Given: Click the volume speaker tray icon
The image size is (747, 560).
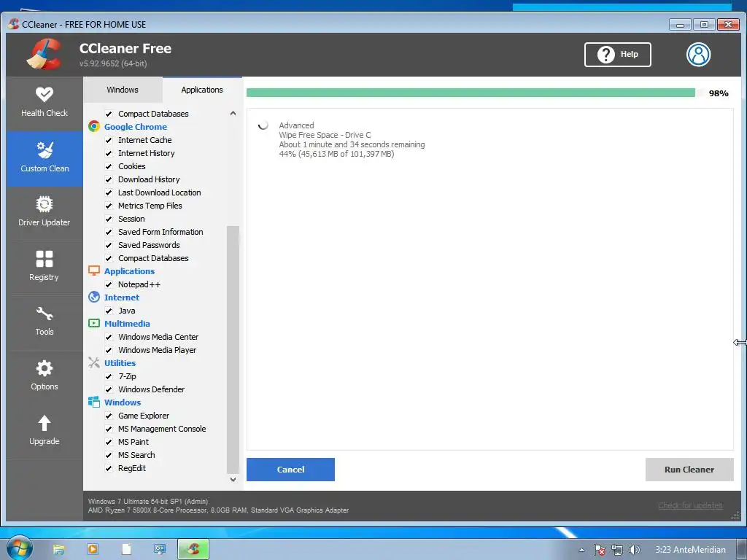Looking at the screenshot, I should [634, 550].
